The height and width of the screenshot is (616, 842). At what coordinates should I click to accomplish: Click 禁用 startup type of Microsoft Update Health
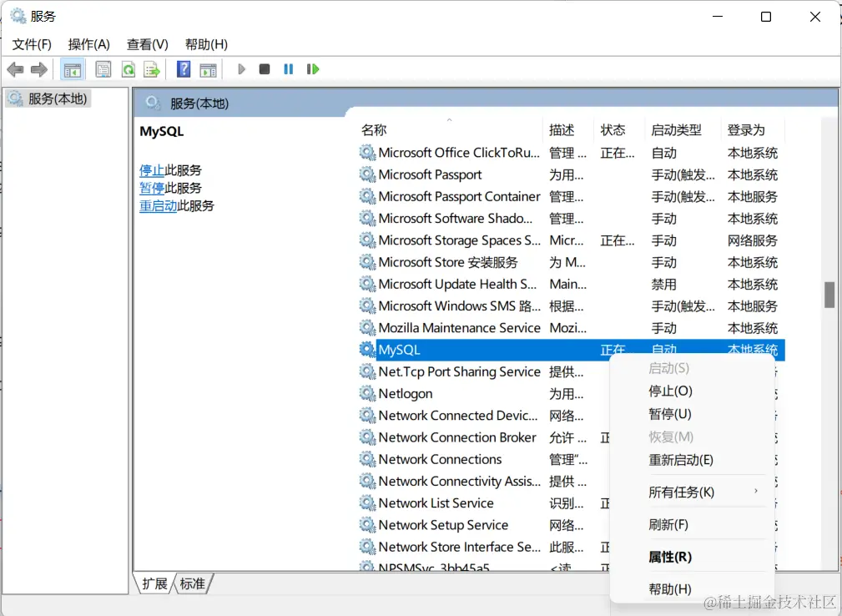tap(663, 284)
